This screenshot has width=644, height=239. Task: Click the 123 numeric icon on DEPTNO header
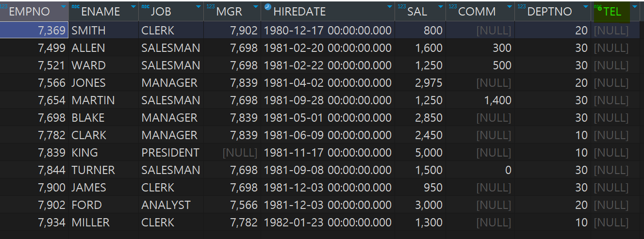pyautogui.click(x=522, y=6)
